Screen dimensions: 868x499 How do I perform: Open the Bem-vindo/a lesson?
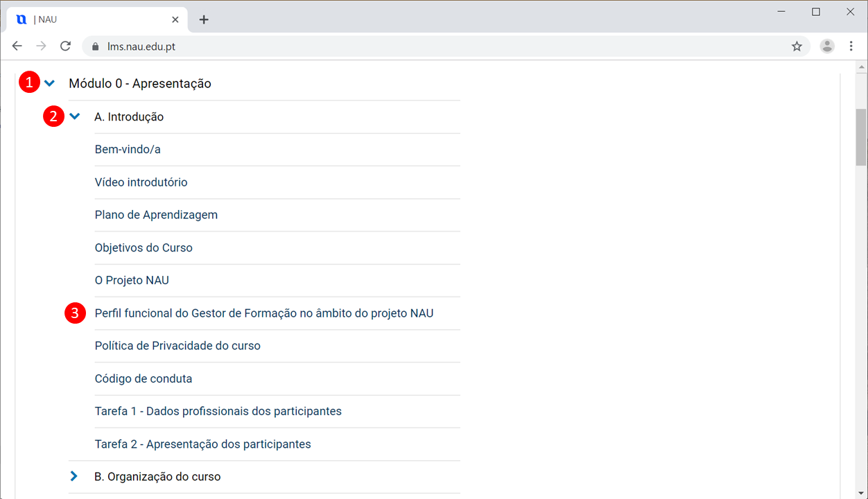point(128,150)
